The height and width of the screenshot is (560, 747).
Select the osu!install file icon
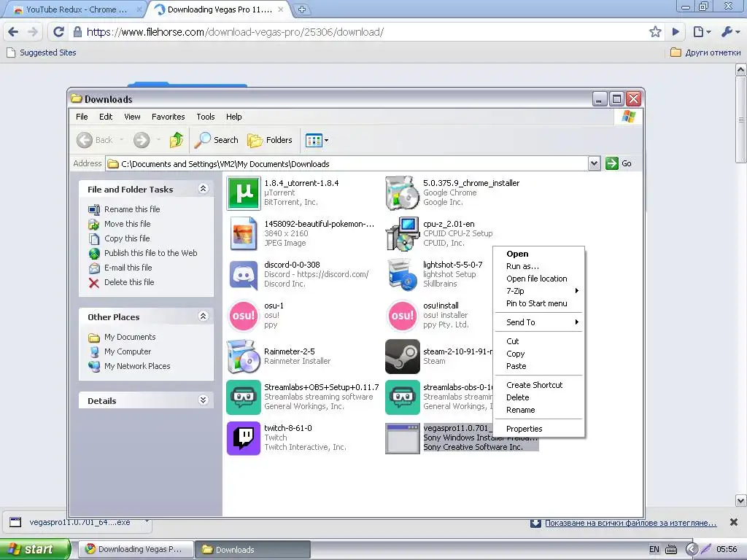(x=402, y=316)
